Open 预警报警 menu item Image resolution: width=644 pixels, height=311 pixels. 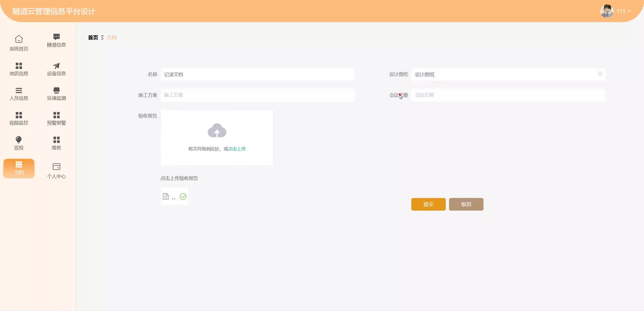point(56,119)
